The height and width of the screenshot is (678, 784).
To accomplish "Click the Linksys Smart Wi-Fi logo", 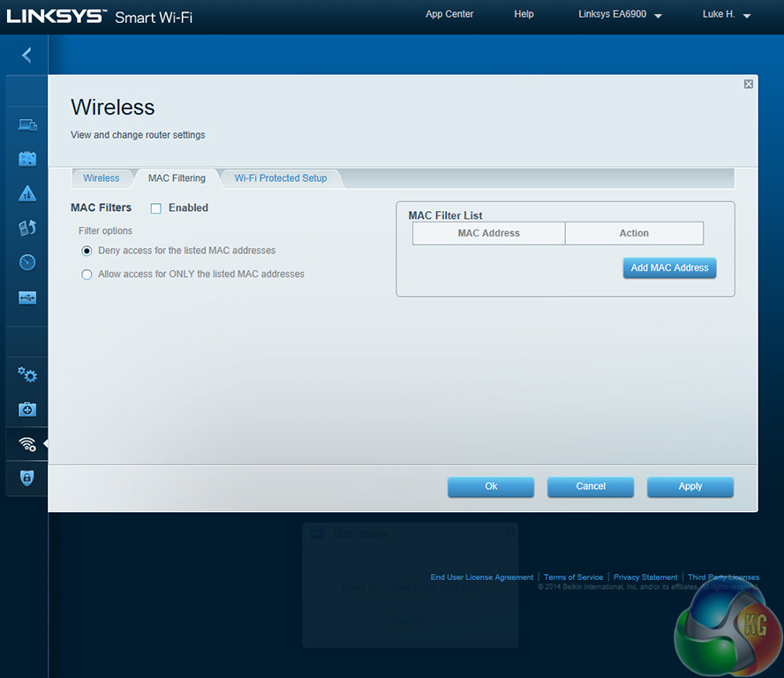I will [x=100, y=17].
